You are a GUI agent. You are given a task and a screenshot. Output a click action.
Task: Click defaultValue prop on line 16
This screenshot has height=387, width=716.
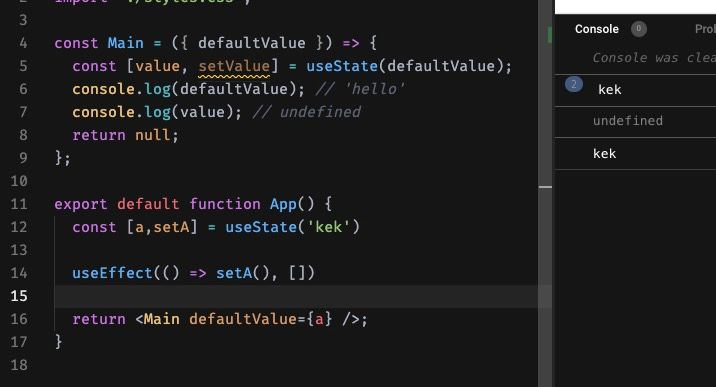tap(243, 319)
